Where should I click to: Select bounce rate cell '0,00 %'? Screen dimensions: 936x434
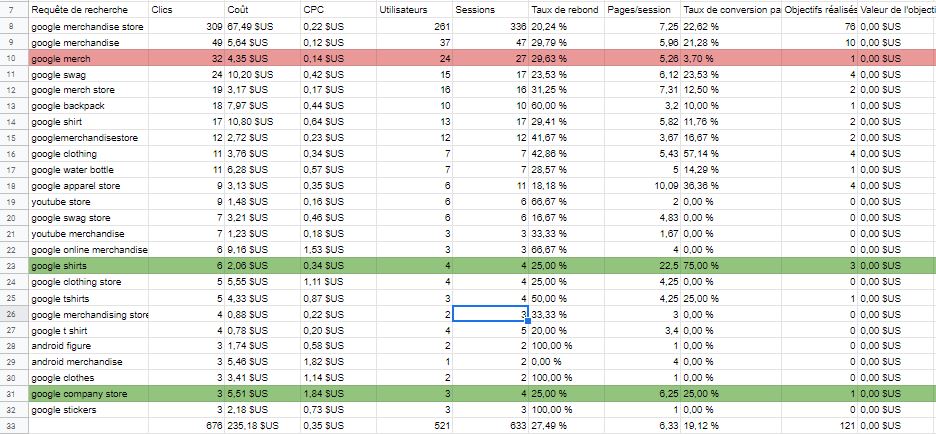pos(566,362)
